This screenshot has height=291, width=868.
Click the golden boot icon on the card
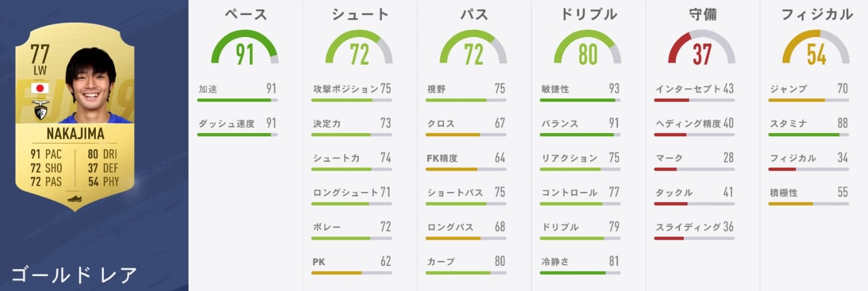coord(76,198)
